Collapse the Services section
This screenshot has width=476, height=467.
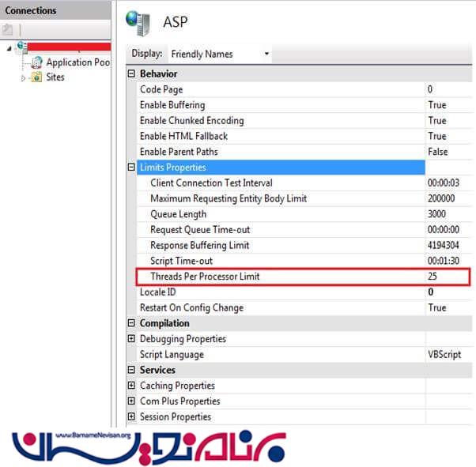(131, 370)
